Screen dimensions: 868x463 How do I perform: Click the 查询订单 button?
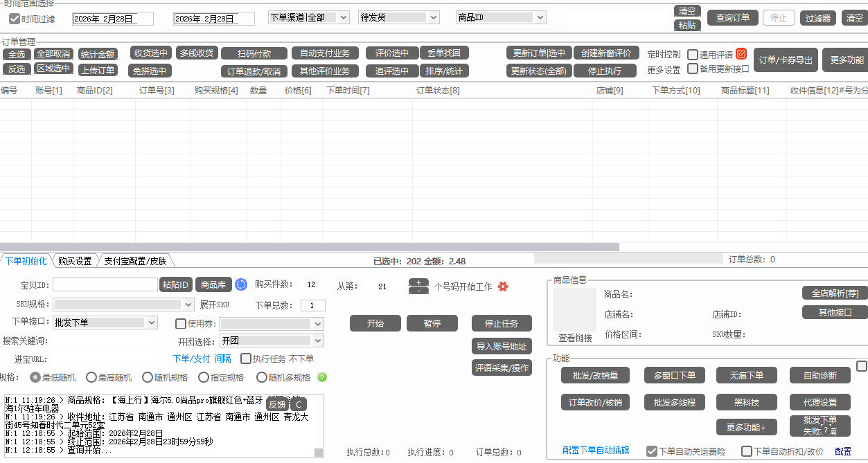pyautogui.click(x=732, y=18)
